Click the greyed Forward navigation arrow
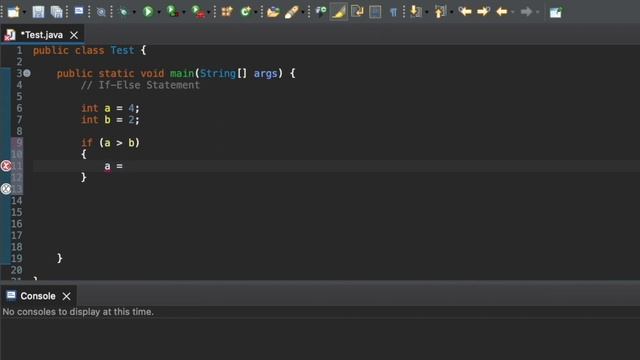Viewport: 640px width, 360px height. [526, 12]
